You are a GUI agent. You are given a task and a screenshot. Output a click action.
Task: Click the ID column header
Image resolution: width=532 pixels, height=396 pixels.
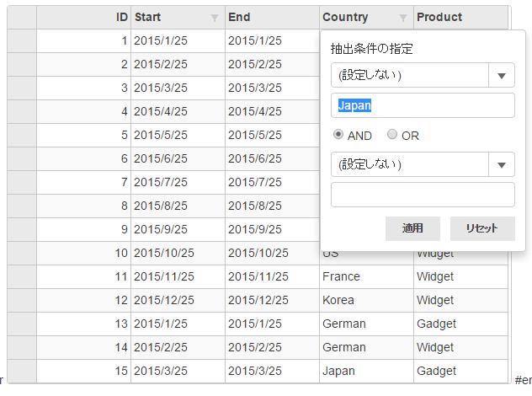point(83,18)
